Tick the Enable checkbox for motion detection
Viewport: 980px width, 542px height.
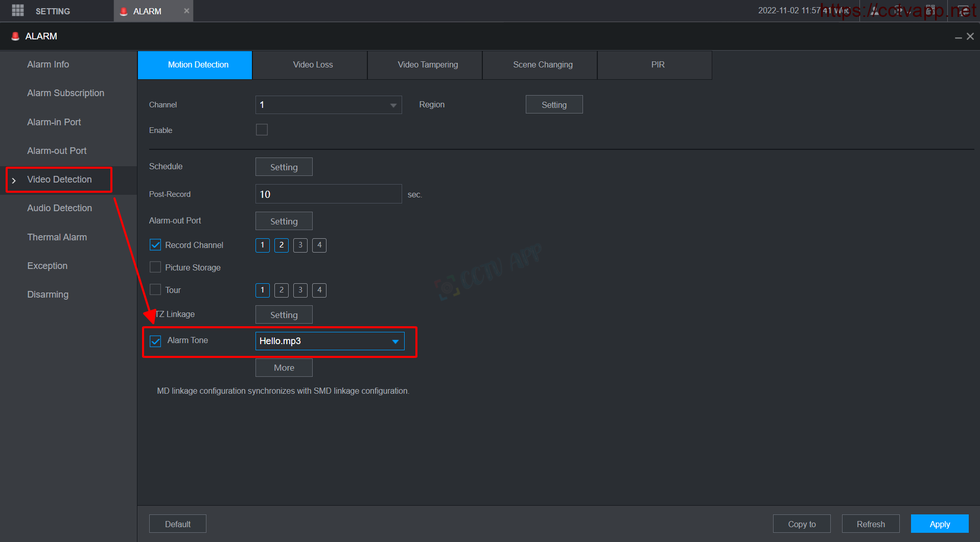[x=262, y=130]
